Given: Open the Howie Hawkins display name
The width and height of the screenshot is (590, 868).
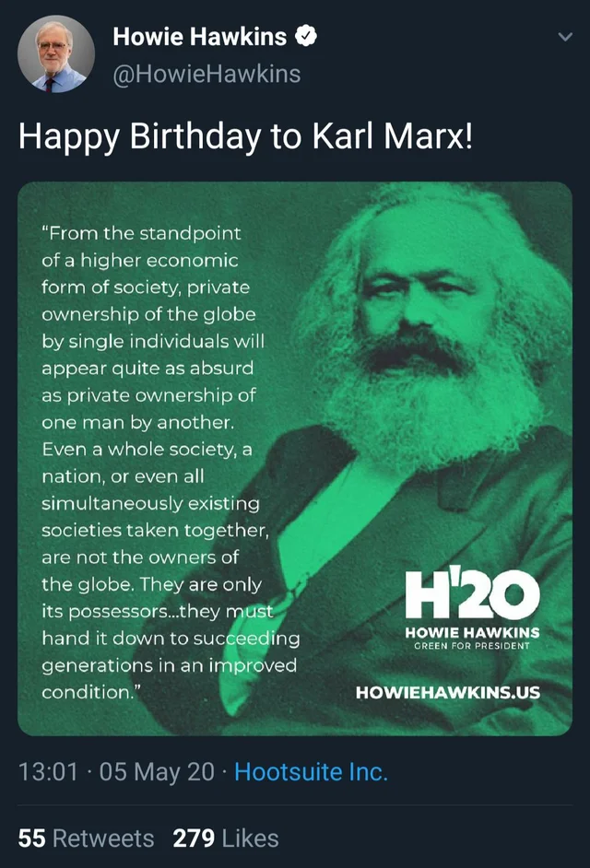Looking at the screenshot, I should (199, 37).
